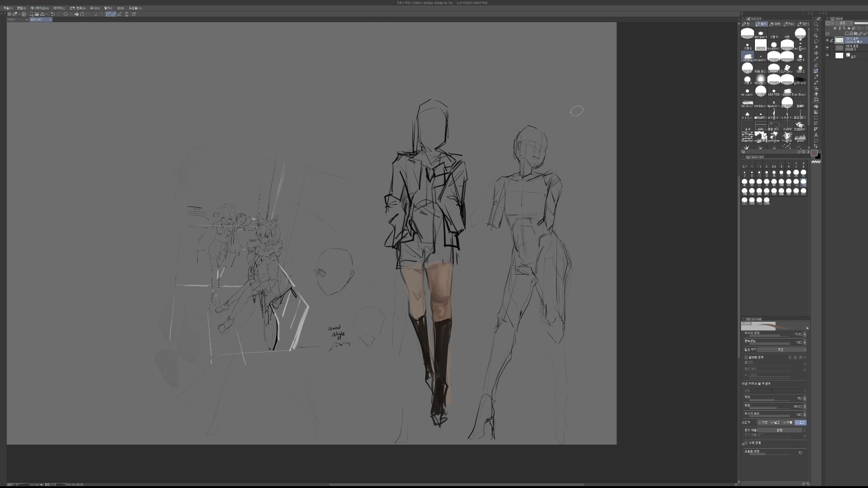Select the Zoom magnifier tool
868x488 pixels.
click(x=816, y=24)
